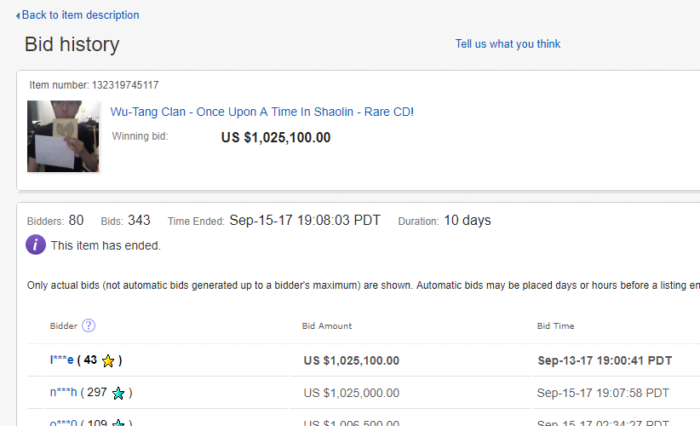Click the yellow star next to bidder l***e
The height and width of the screenshot is (426, 700).
click(108, 361)
